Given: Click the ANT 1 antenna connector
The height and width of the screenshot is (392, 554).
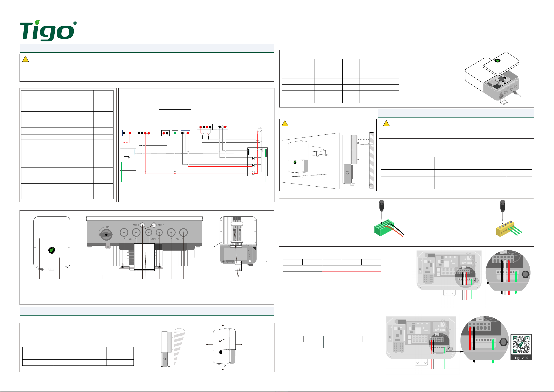Looking at the screenshot, I should click(x=143, y=225).
